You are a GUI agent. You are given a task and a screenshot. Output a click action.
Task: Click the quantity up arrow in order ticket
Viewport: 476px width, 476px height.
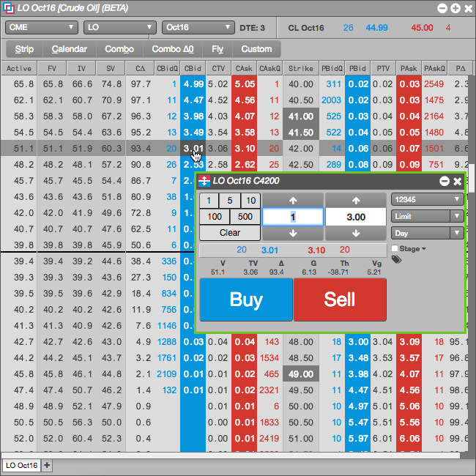[293, 201]
